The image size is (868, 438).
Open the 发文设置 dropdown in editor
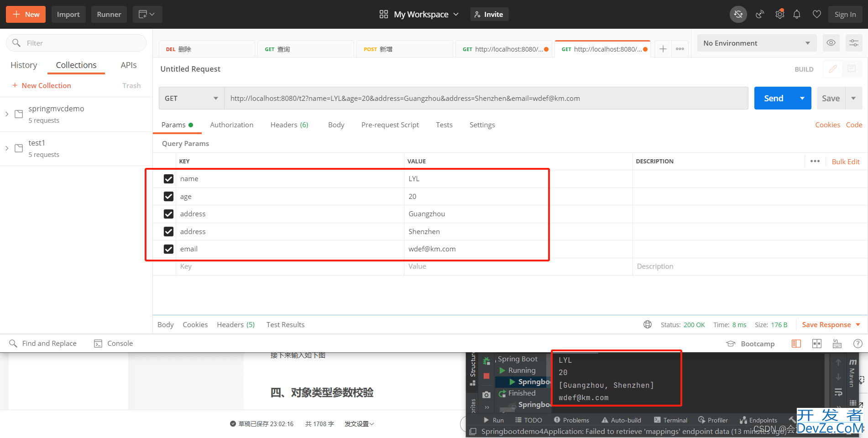pyautogui.click(x=359, y=424)
